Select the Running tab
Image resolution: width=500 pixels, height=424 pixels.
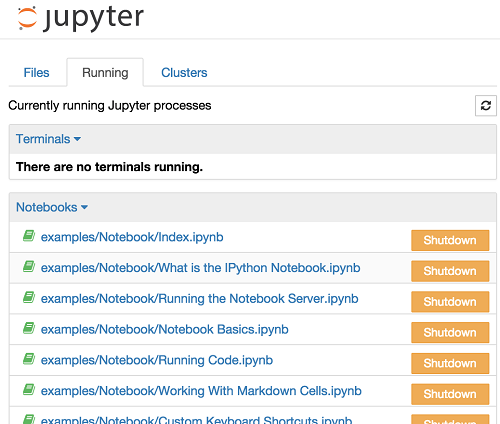click(x=105, y=73)
